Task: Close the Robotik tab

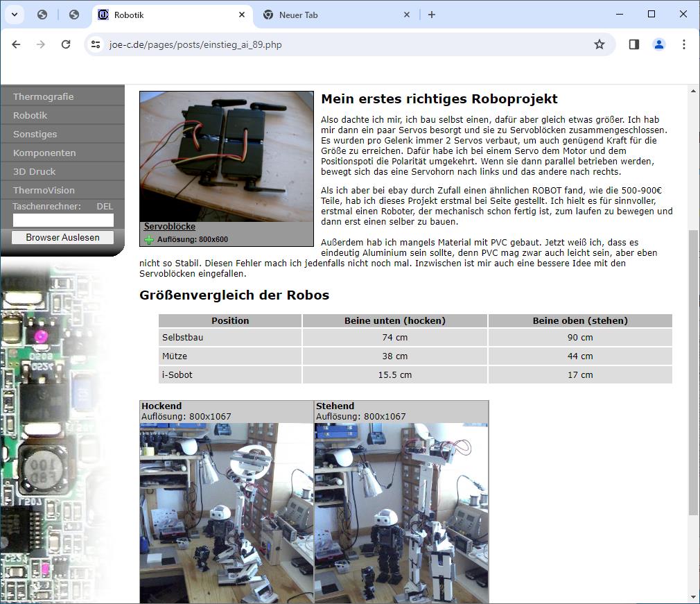Action: pos(242,15)
